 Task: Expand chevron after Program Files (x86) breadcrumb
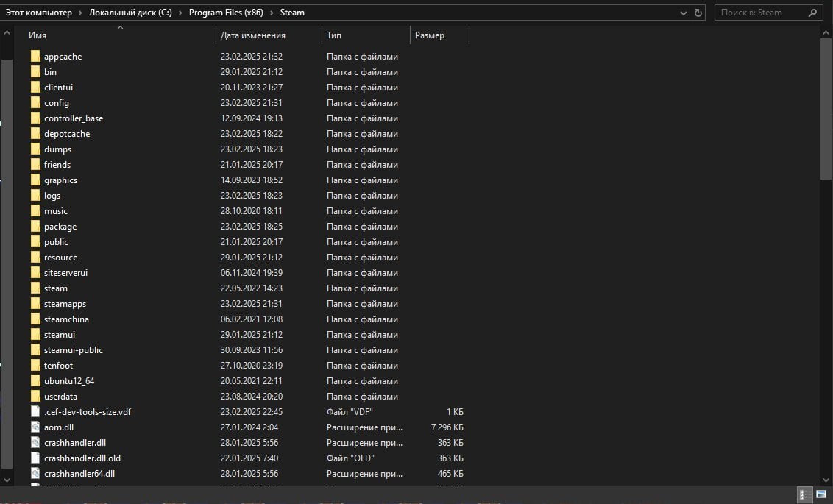point(272,13)
